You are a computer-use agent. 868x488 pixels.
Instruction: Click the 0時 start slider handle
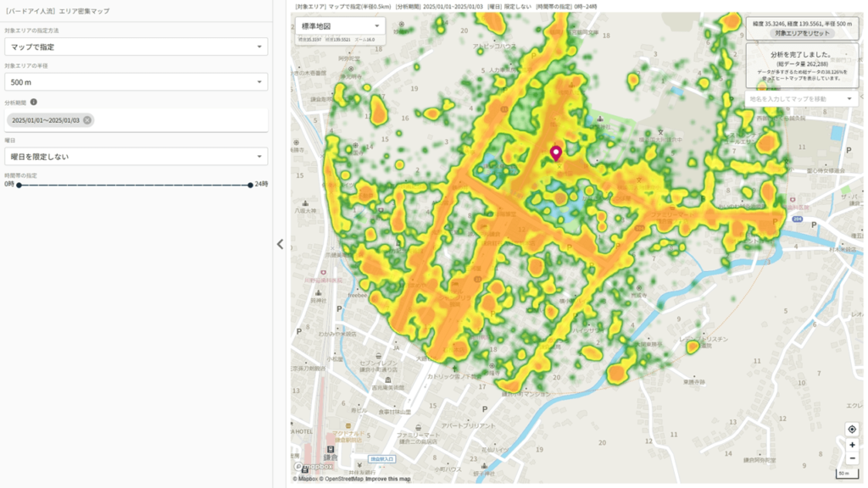click(18, 185)
